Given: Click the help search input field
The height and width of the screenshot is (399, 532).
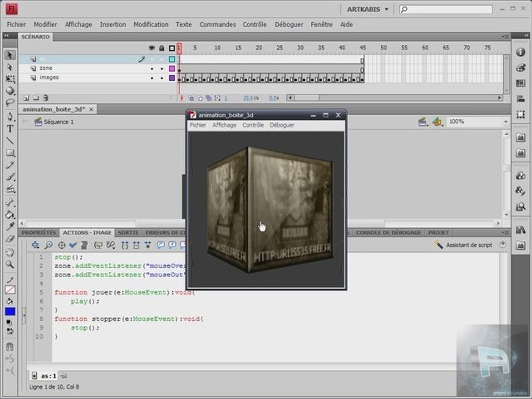Looking at the screenshot, I should (446, 9).
